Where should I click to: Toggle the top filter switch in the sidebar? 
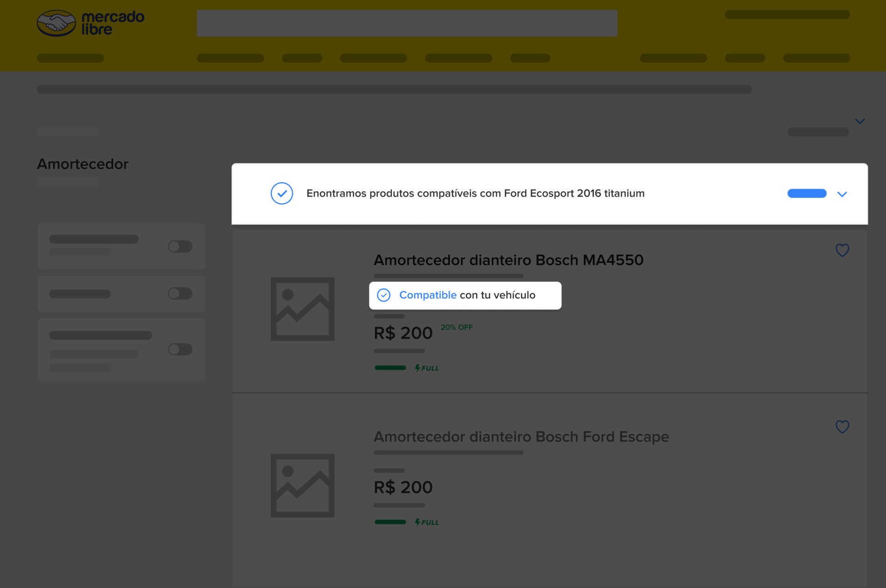tap(180, 246)
